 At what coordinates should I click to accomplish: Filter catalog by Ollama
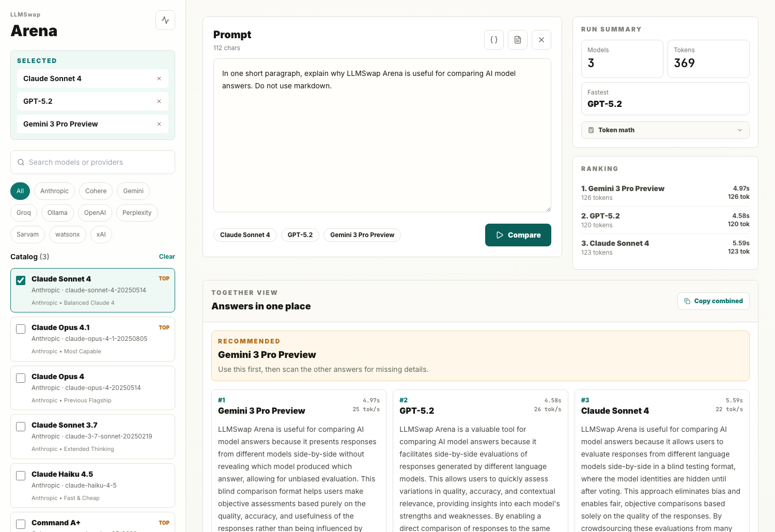(57, 213)
